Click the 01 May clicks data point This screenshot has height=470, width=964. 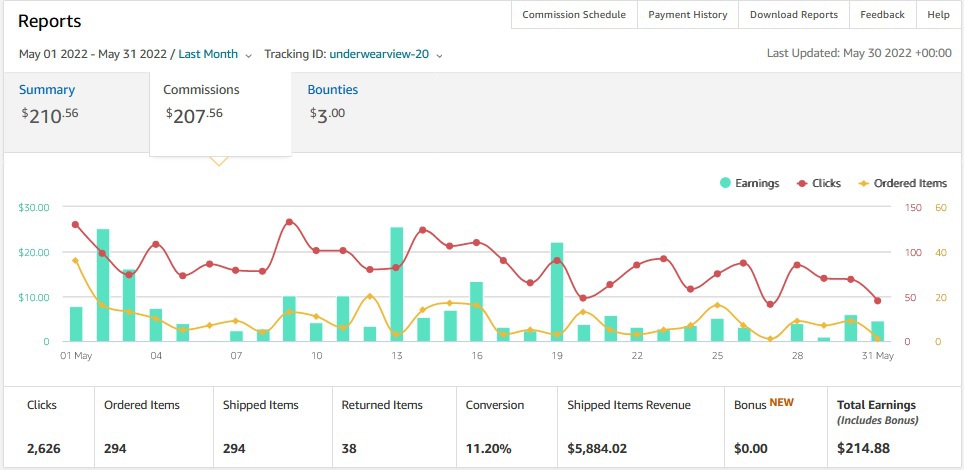pyautogui.click(x=76, y=225)
